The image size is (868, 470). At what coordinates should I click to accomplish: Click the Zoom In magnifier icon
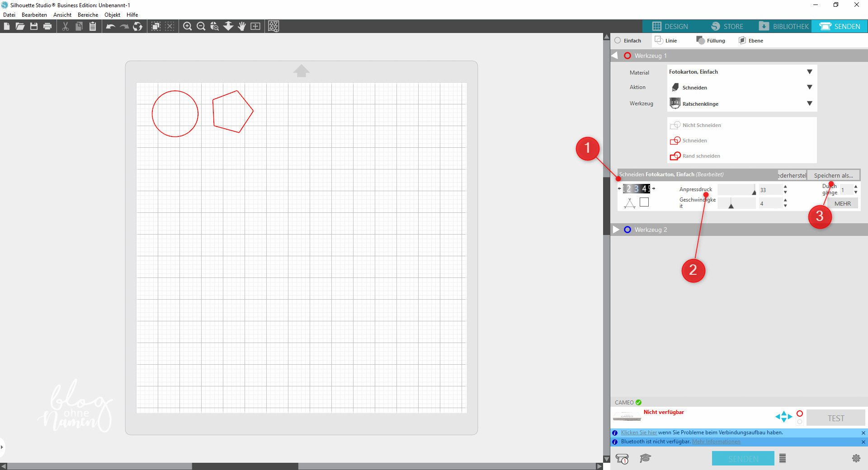(x=187, y=26)
